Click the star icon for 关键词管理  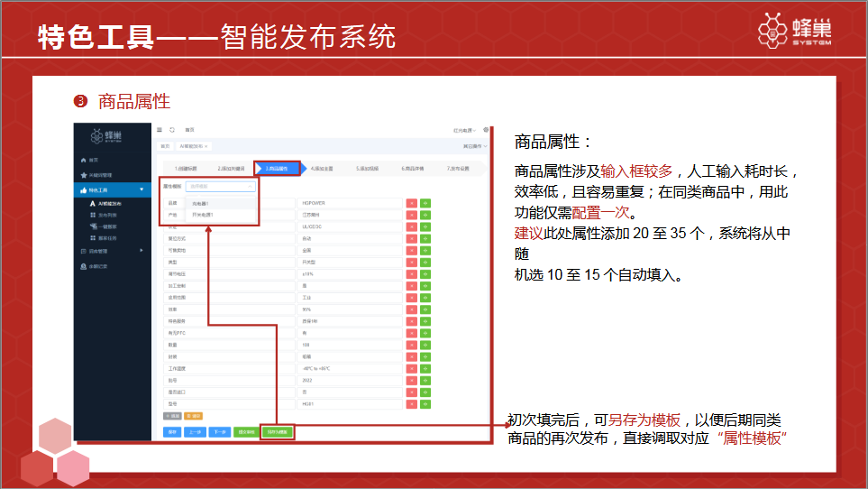[84, 175]
